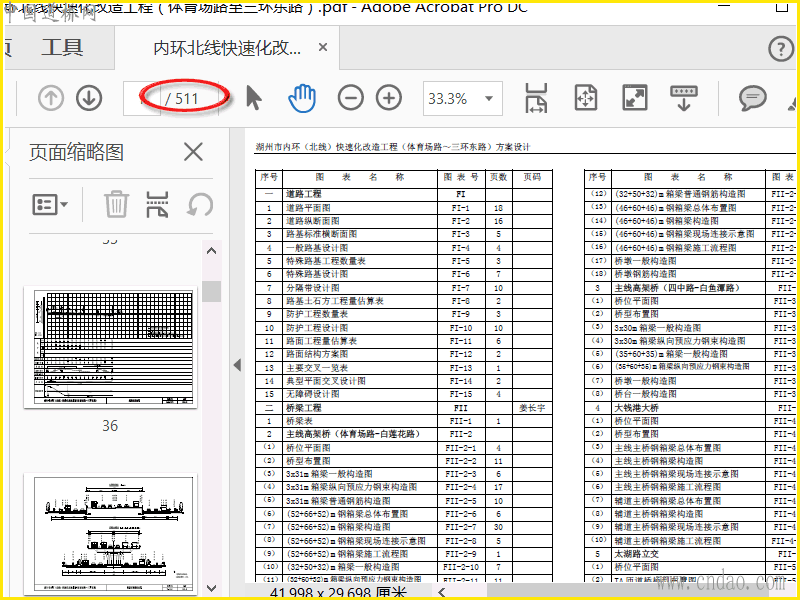Screen dimensions: 800x600
Task: Select the page 36 thumbnail
Action: pyautogui.click(x=110, y=347)
